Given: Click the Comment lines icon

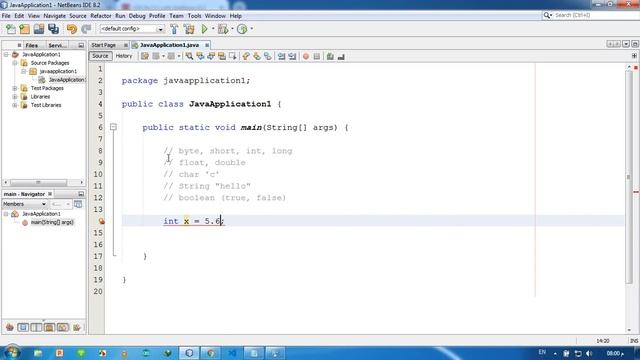Looking at the screenshot, I should coord(330,56).
